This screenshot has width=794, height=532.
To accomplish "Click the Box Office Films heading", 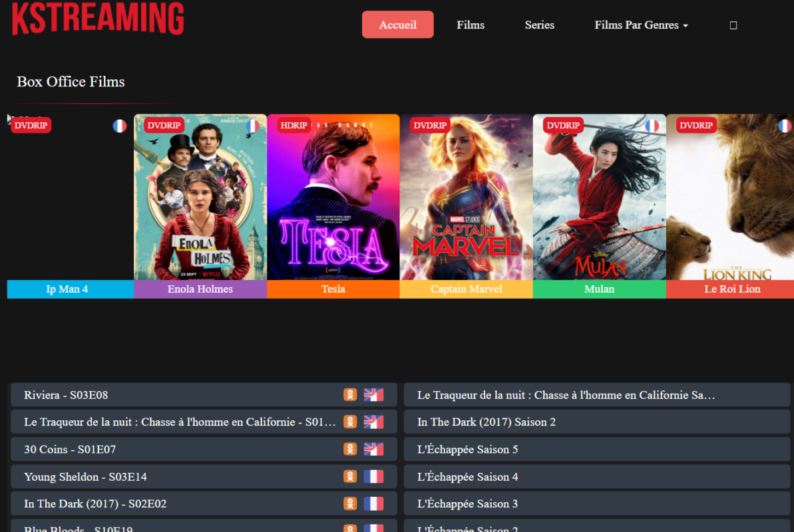I will 71,82.
